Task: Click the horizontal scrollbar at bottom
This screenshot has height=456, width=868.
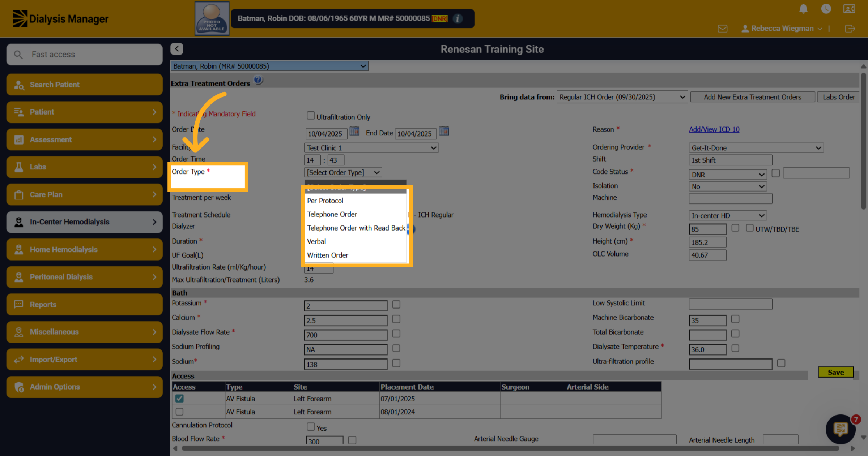Action: pyautogui.click(x=510, y=448)
